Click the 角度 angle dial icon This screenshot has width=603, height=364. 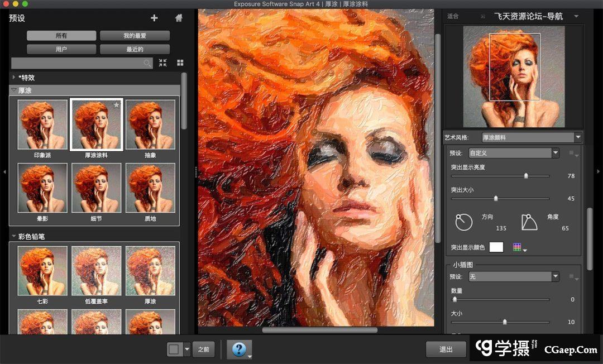click(529, 222)
